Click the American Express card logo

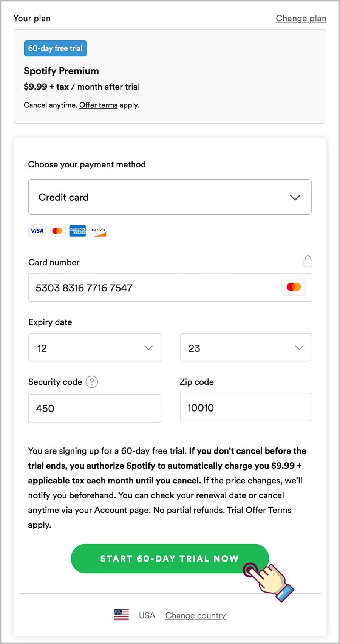click(77, 231)
